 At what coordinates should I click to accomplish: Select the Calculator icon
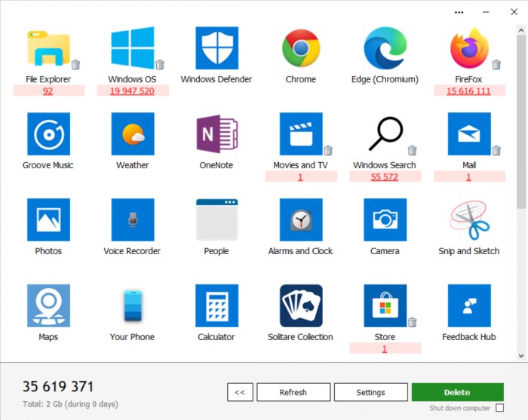click(217, 305)
